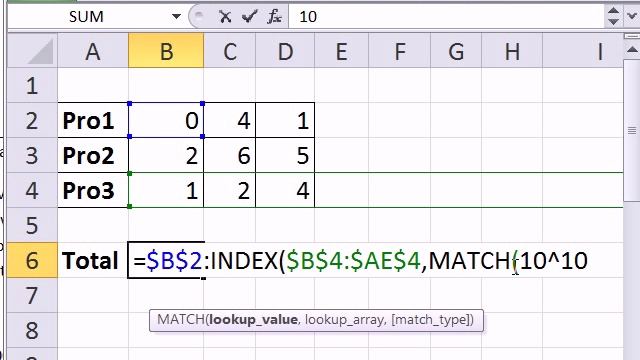
Task: Select column D header
Action: (x=285, y=51)
